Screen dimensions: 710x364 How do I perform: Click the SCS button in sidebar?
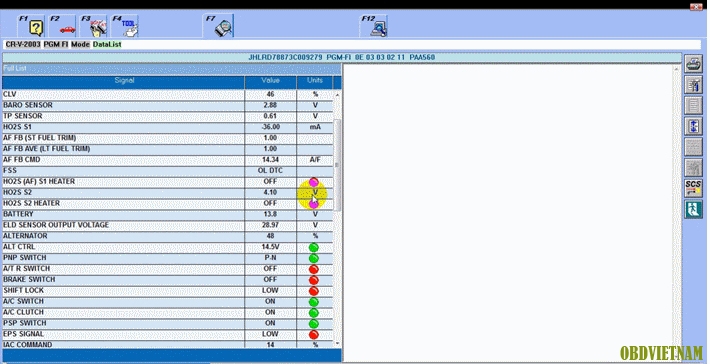(x=693, y=188)
